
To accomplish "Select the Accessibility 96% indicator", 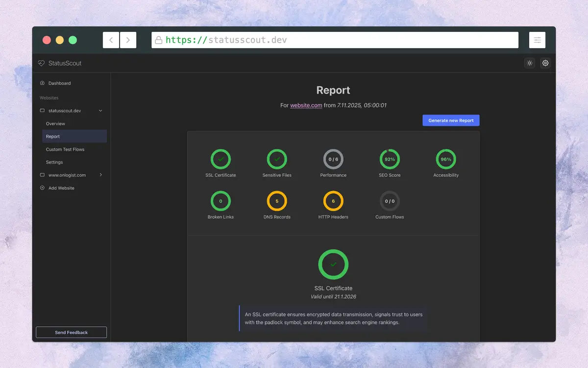I will click(445, 159).
